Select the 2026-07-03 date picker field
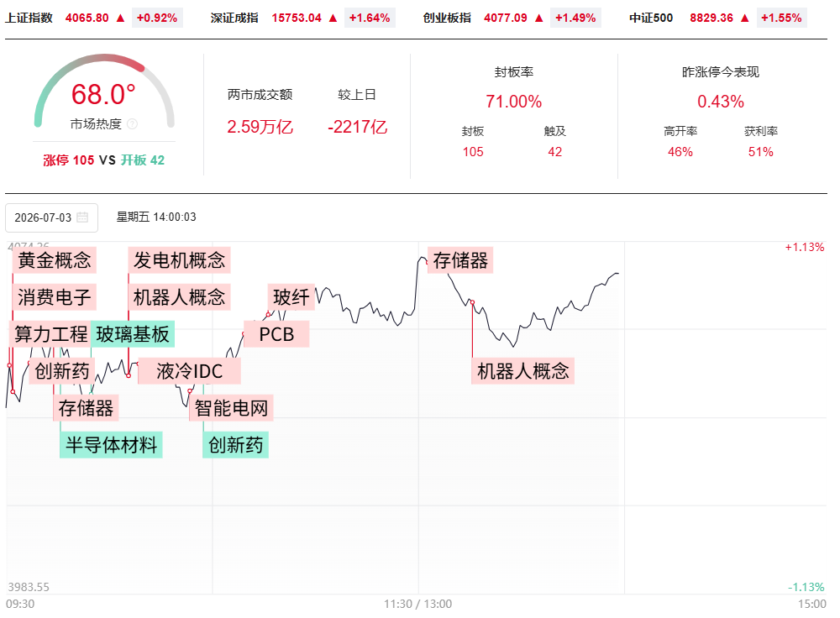840x618 pixels. pos(51,218)
